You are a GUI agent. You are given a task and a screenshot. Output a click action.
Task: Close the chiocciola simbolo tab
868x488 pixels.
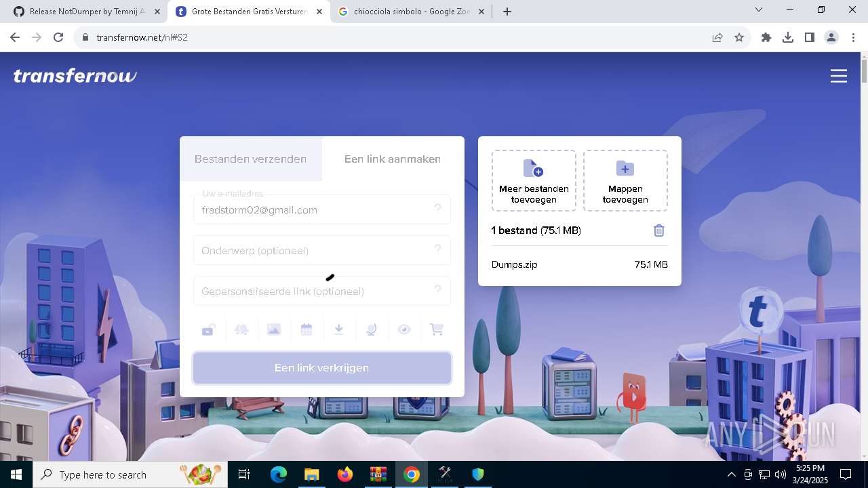click(481, 12)
